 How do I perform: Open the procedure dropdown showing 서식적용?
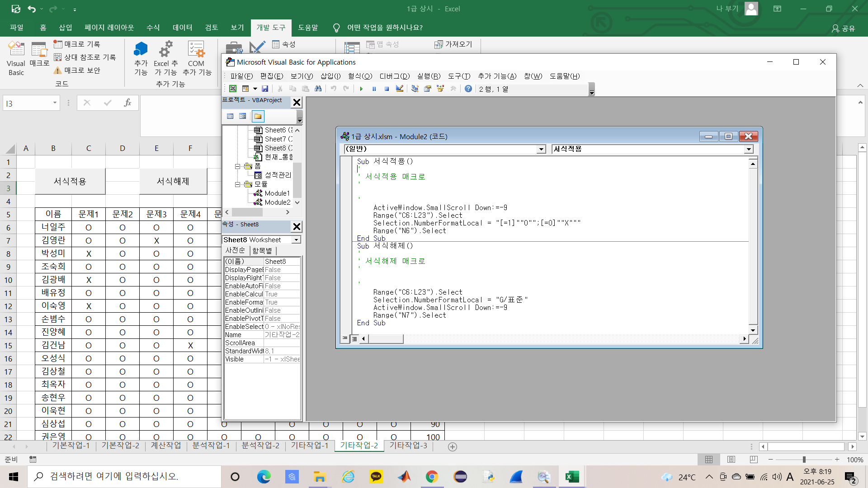[749, 149]
